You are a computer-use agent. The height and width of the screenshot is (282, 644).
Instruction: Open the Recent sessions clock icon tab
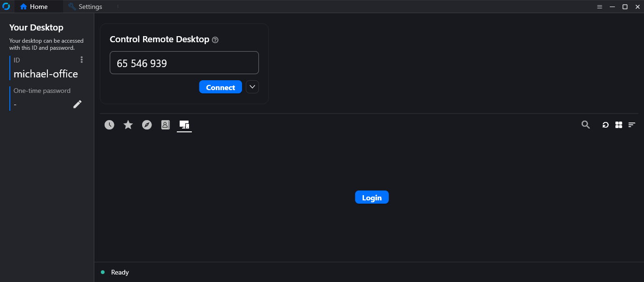click(109, 125)
